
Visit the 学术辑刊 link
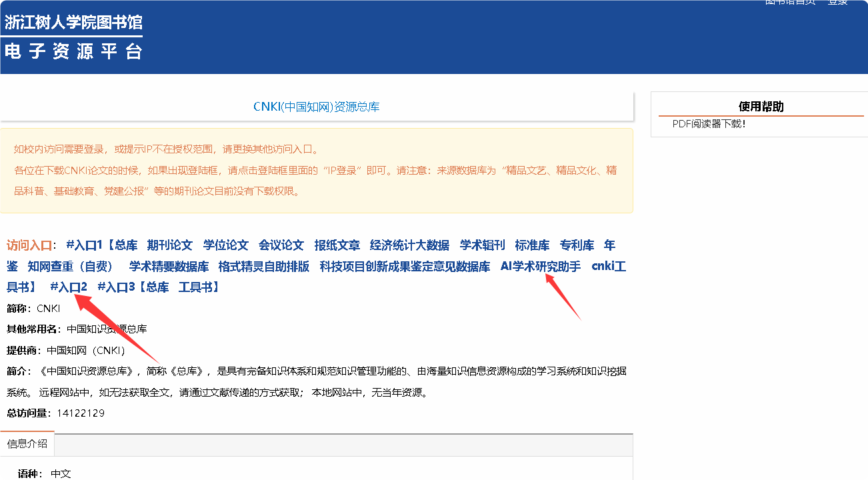[x=482, y=245]
